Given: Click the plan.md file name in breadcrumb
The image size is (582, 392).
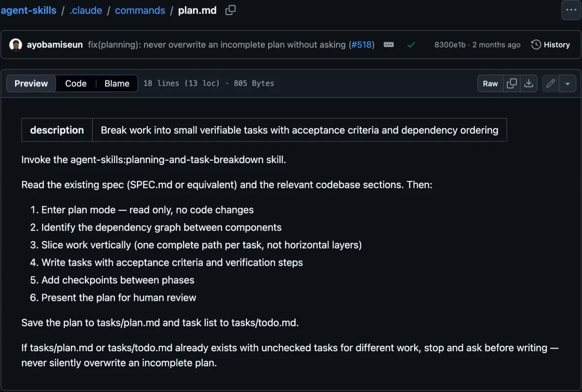Looking at the screenshot, I should tap(197, 10).
